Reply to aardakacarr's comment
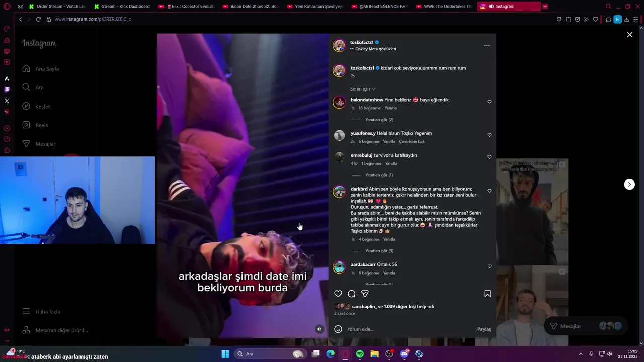This screenshot has height=362, width=644. point(389,273)
